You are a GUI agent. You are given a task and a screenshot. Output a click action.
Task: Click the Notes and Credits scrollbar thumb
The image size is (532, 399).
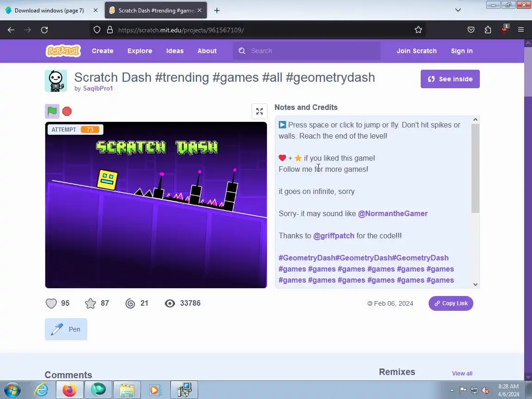[x=475, y=168]
